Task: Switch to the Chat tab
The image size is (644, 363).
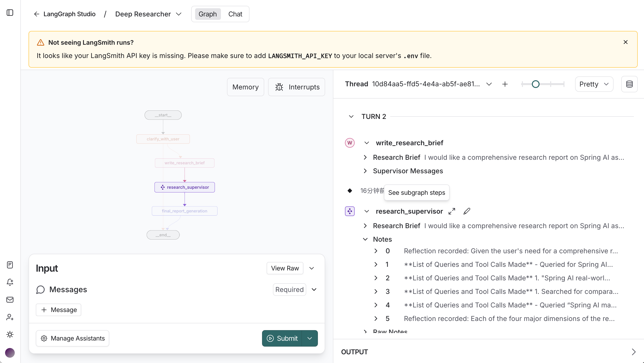Action: tap(235, 14)
